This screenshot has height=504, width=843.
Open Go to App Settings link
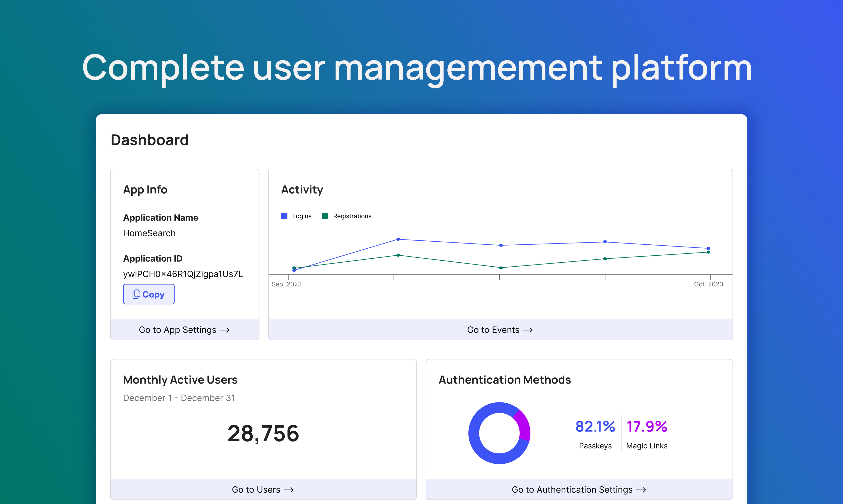(178, 330)
